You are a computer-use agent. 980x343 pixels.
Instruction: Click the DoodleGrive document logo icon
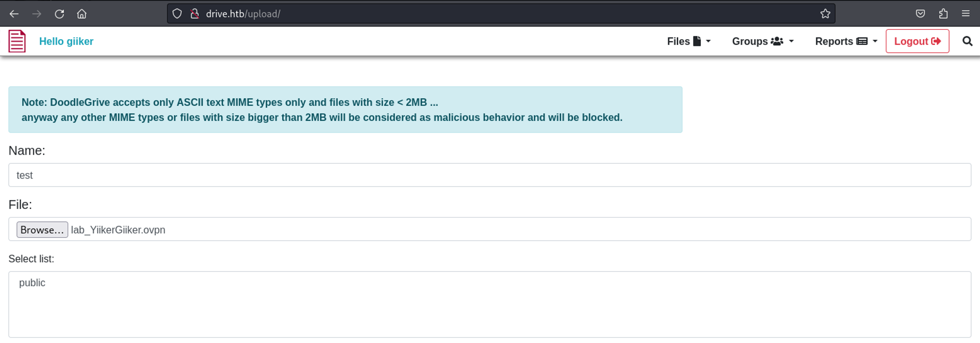click(x=17, y=41)
